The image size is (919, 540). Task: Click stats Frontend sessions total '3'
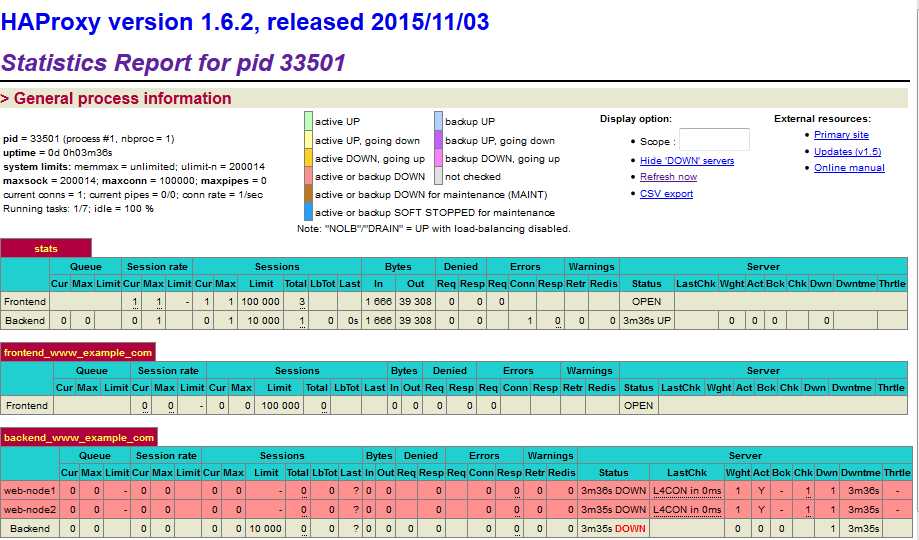tap(302, 302)
